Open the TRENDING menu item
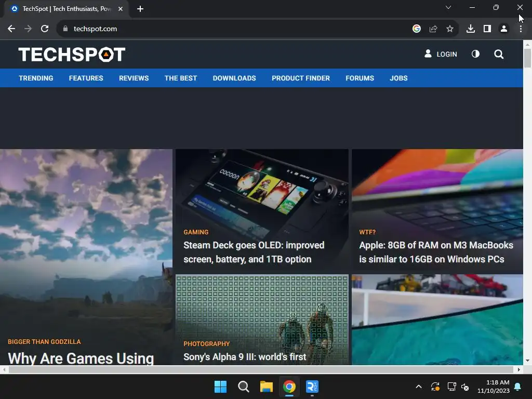532x399 pixels. pyautogui.click(x=36, y=78)
